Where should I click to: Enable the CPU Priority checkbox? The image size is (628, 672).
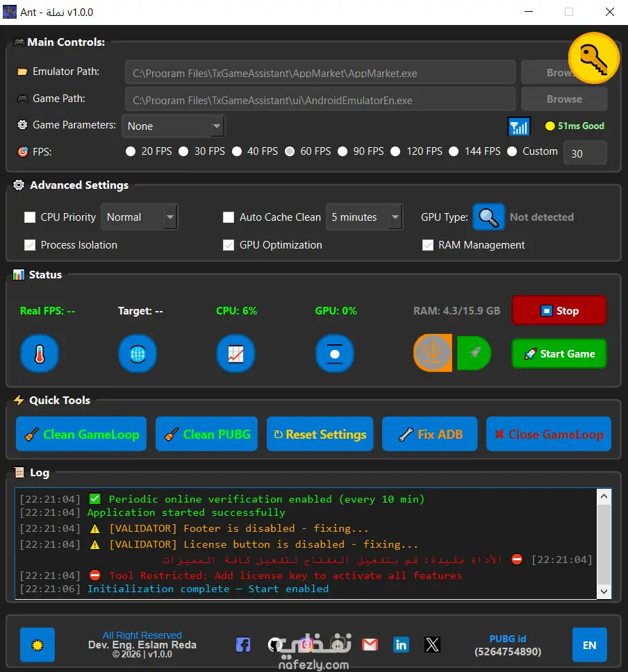point(30,217)
